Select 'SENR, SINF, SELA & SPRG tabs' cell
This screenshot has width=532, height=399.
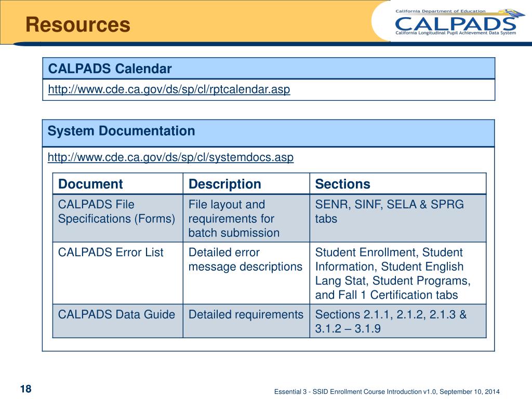click(397, 218)
